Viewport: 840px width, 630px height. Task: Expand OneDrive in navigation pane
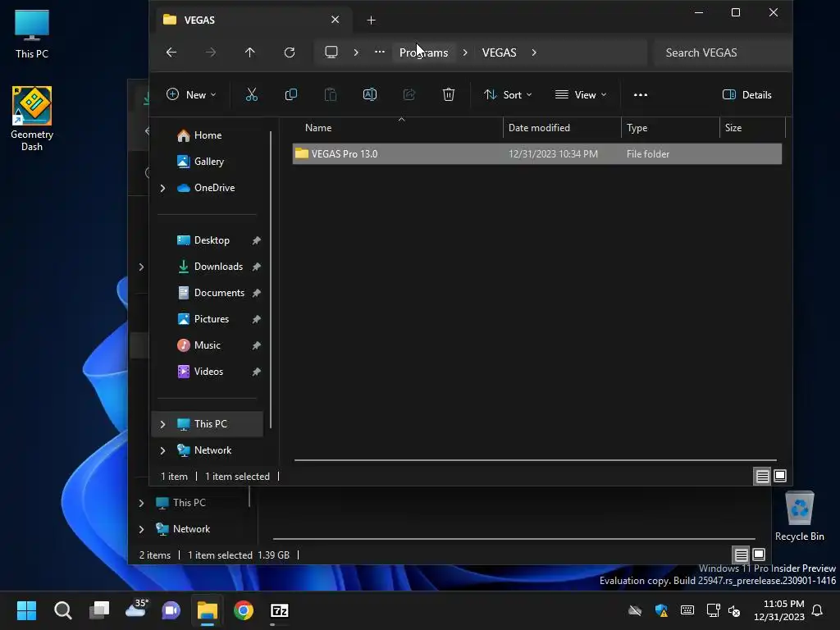(163, 188)
